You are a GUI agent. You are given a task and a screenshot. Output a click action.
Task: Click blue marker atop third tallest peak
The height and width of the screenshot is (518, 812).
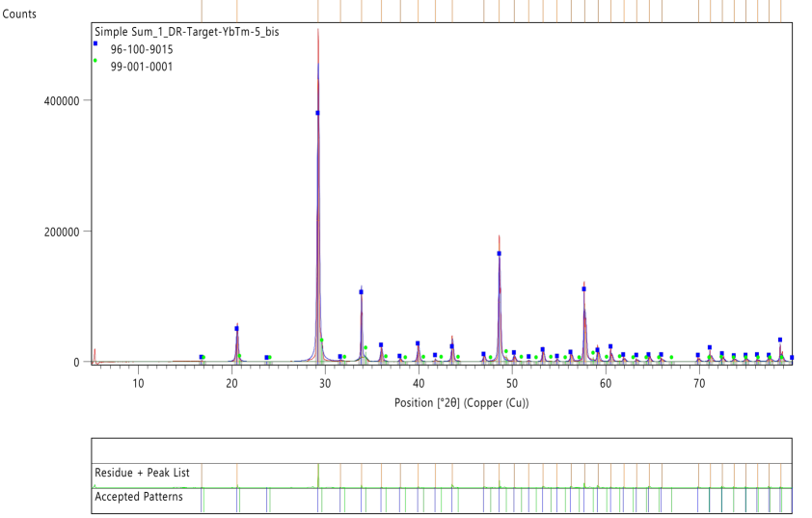click(583, 288)
